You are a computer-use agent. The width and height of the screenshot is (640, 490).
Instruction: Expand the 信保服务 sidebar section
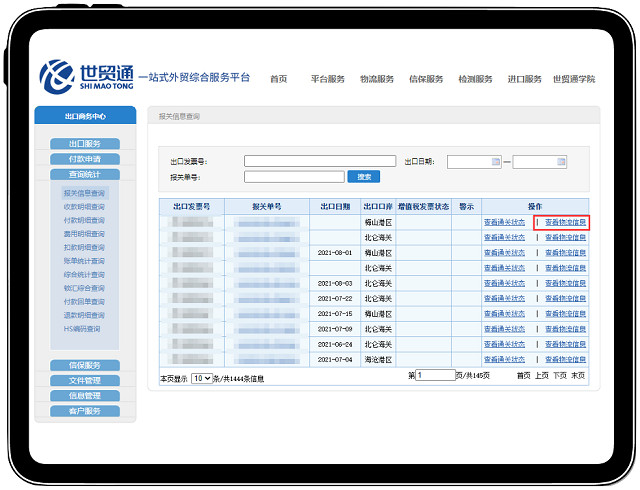[x=84, y=365]
